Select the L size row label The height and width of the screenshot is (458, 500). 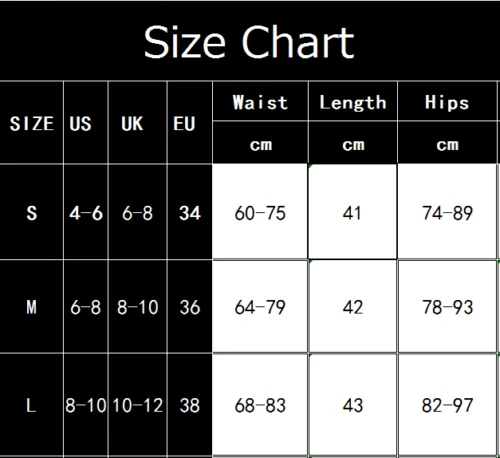coord(31,405)
